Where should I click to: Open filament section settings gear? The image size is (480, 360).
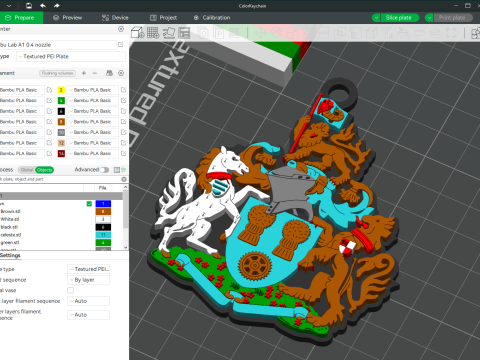click(121, 73)
